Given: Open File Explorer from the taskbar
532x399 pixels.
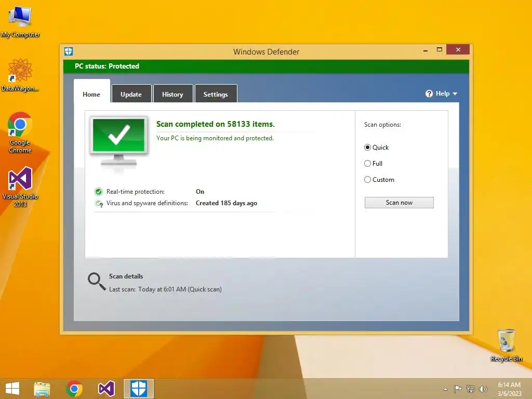Looking at the screenshot, I should click(42, 389).
